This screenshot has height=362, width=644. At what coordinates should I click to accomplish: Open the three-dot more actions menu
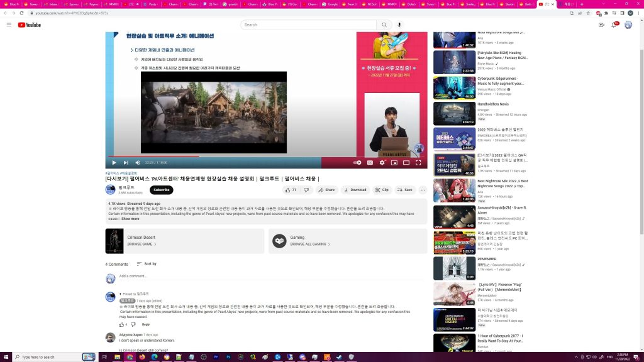pyautogui.click(x=423, y=190)
